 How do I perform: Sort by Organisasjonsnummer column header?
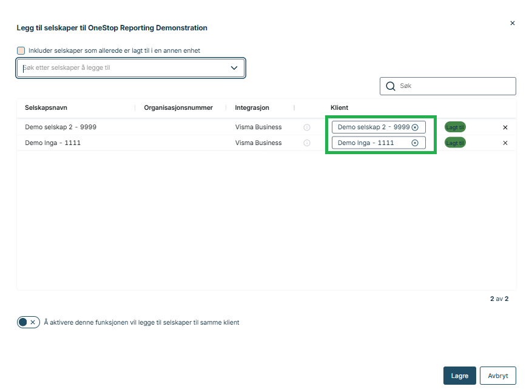(x=178, y=107)
